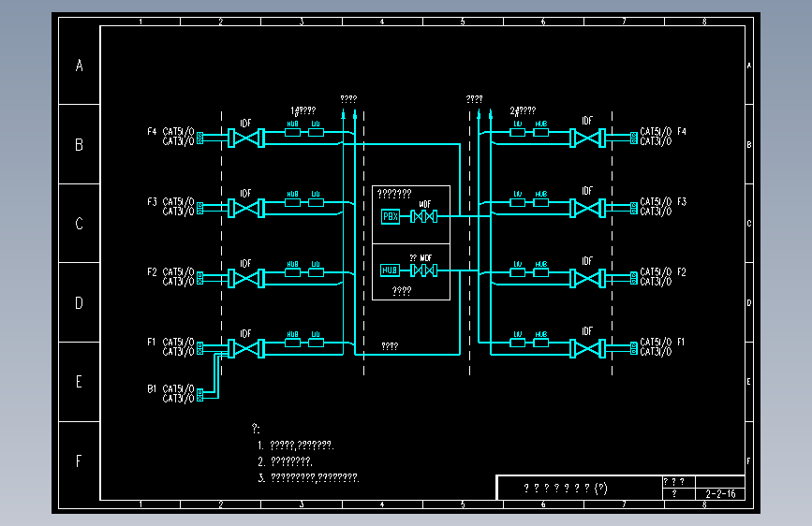Select the IDF symbol on the left F1 row
The height and width of the screenshot is (526, 812).
(246, 348)
